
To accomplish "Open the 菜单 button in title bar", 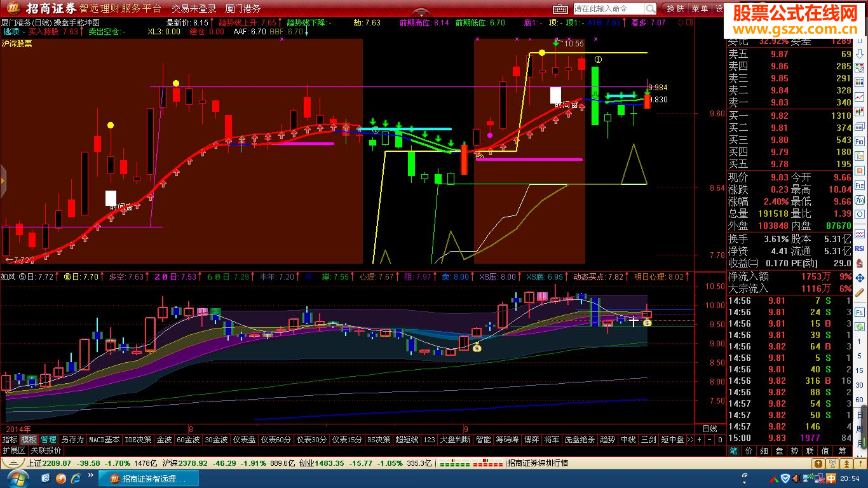I will pos(700,8).
